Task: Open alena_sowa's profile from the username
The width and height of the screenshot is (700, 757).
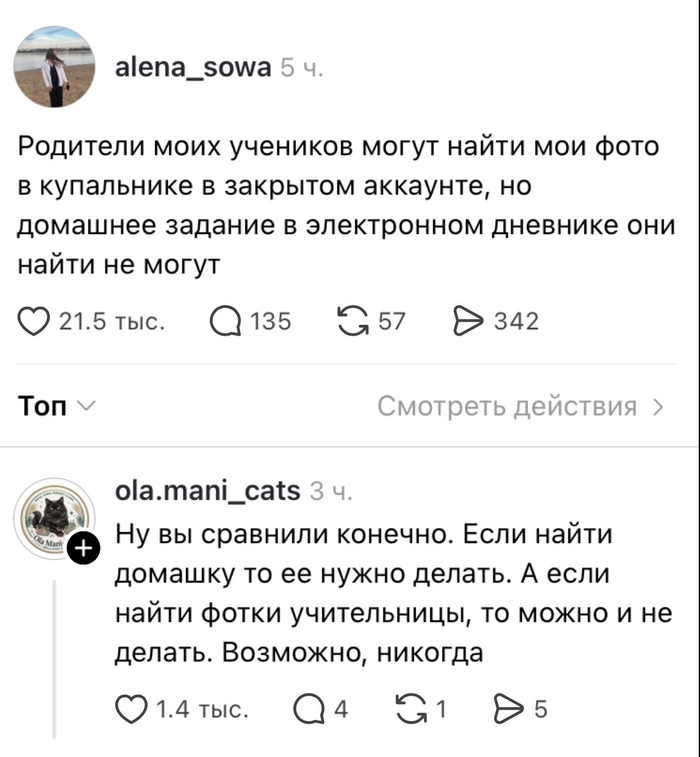Action: pos(193,68)
